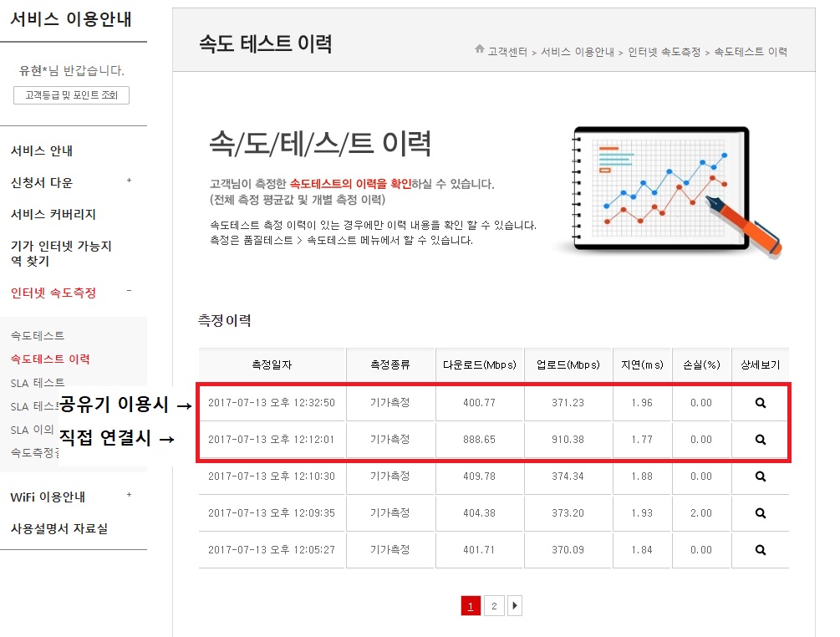Click the home icon in breadcrumb
This screenshot has width=840, height=637.
[480, 49]
